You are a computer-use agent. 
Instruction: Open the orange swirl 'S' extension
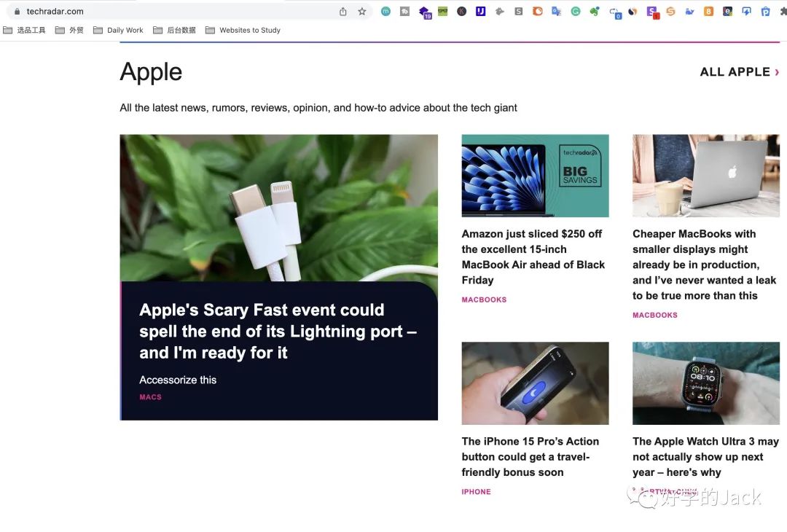670,11
